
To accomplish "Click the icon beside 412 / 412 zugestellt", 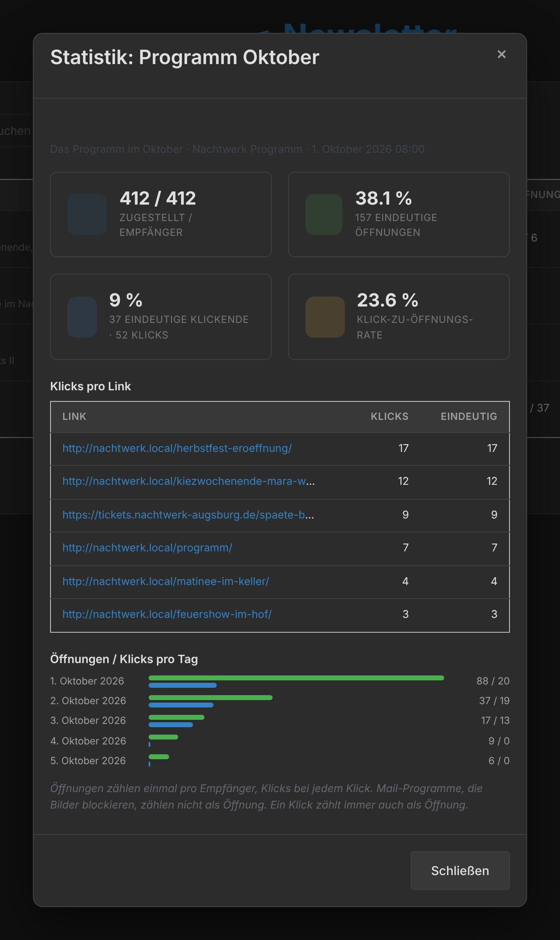I will coord(87,214).
